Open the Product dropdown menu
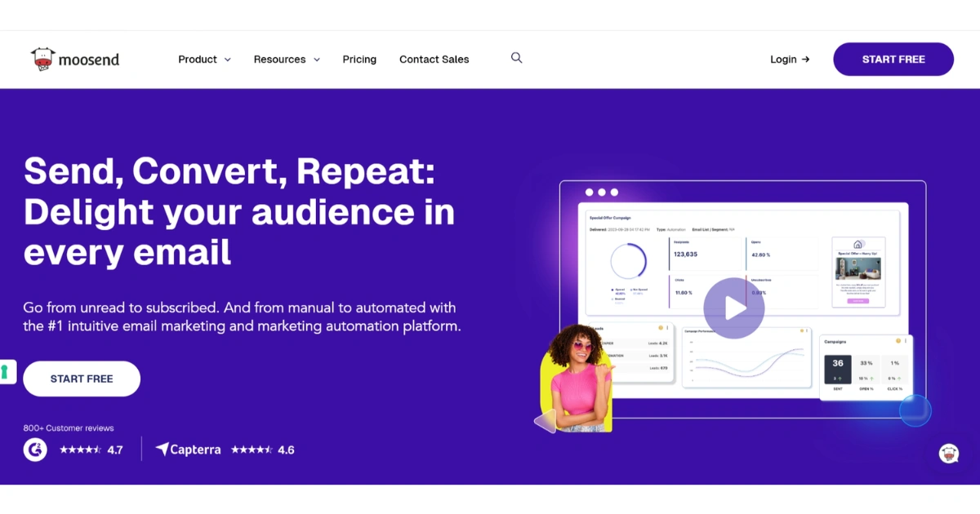This screenshot has width=980, height=514. (204, 60)
